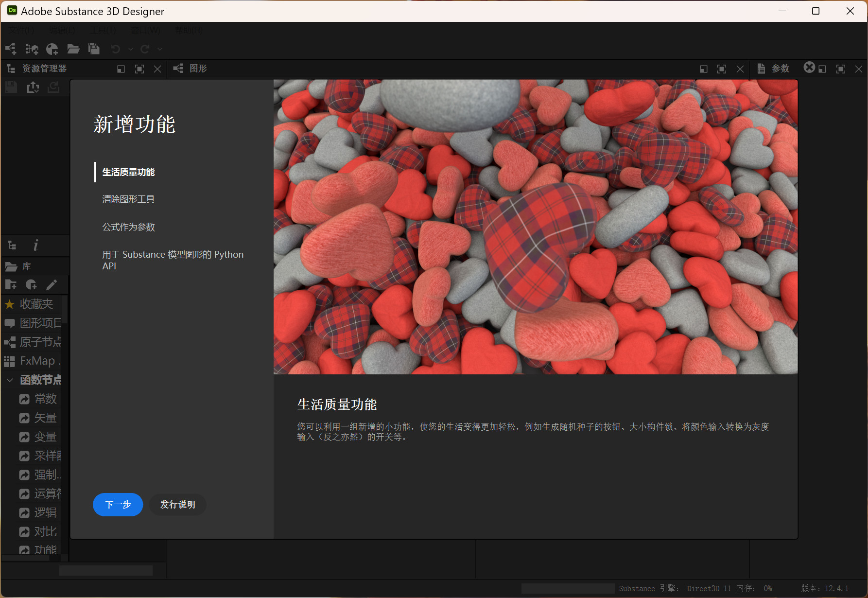Open the undo history dropdown arrow

tap(130, 49)
